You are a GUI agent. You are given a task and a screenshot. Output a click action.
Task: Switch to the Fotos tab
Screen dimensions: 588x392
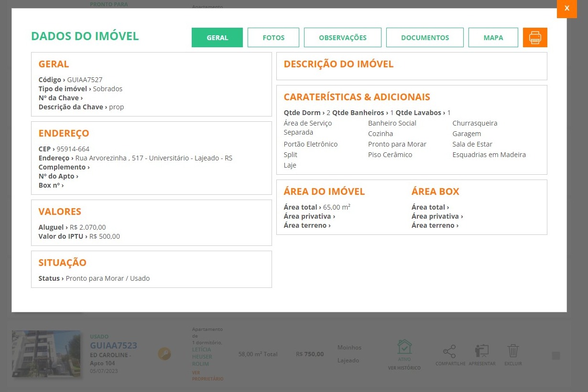(273, 38)
